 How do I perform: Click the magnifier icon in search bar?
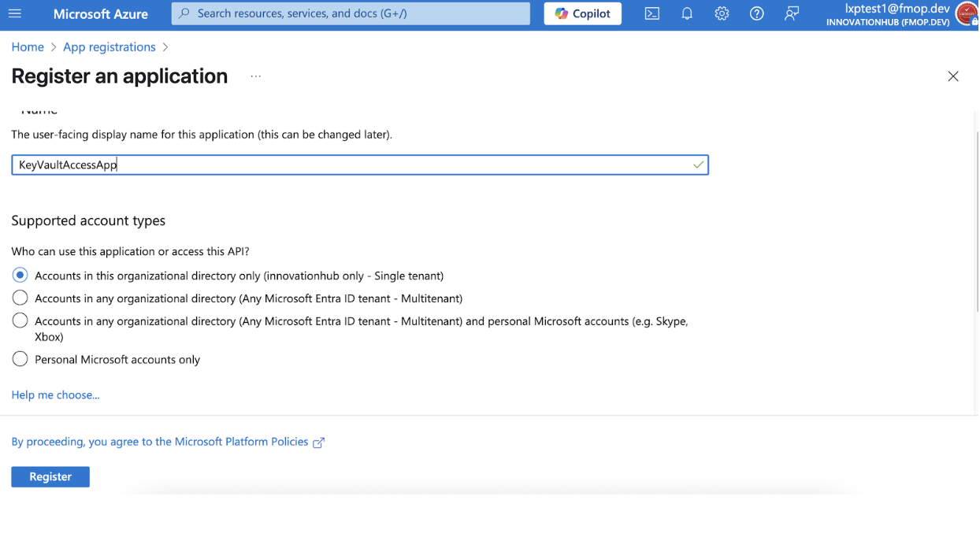184,13
